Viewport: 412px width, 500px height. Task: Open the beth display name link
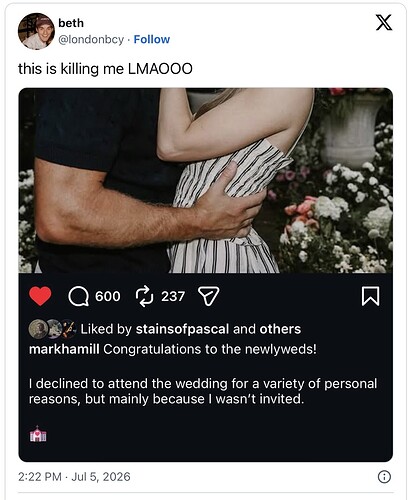[71, 23]
